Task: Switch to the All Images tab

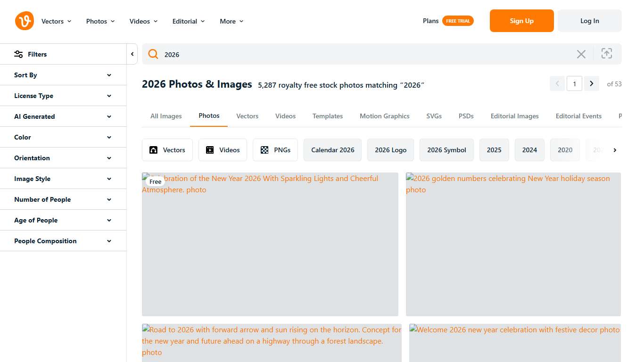Action: pyautogui.click(x=166, y=115)
